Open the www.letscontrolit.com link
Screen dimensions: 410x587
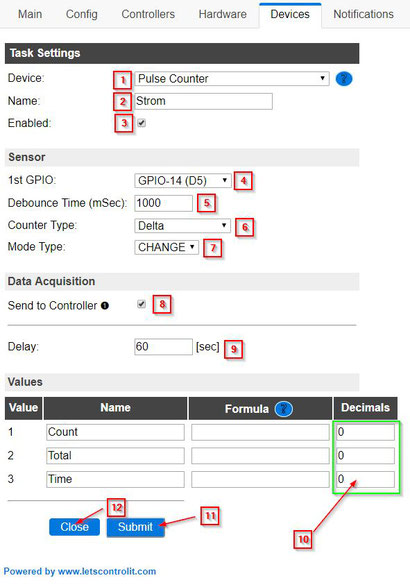click(107, 571)
